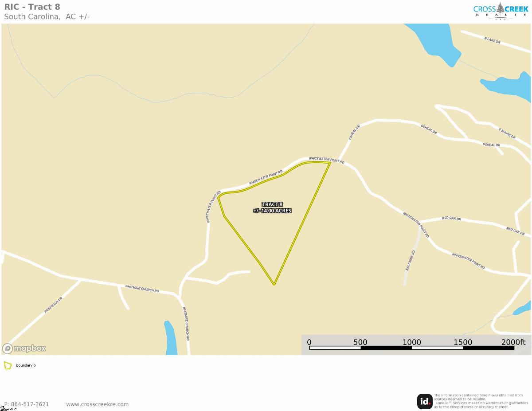Click the Red Oak Dr label near intersection

(x=452, y=219)
